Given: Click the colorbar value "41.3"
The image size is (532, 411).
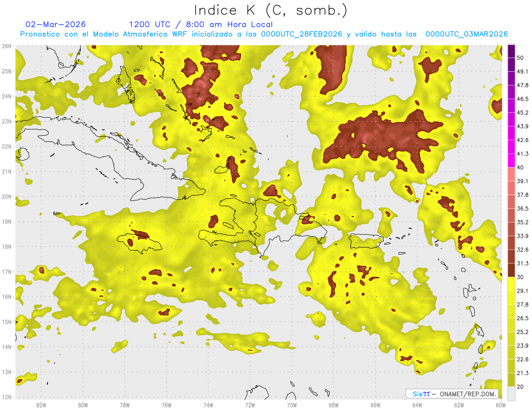Looking at the screenshot, I should pyautogui.click(x=522, y=154).
